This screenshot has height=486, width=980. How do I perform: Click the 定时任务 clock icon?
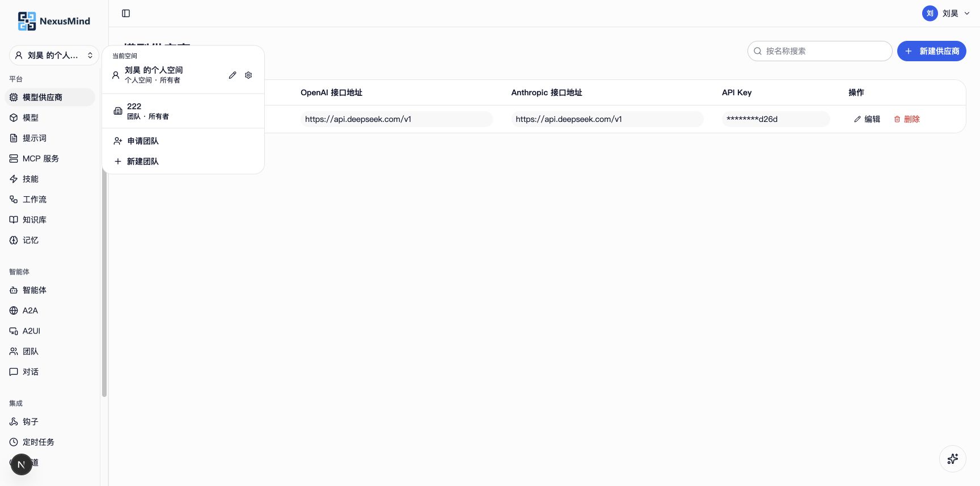[14, 442]
